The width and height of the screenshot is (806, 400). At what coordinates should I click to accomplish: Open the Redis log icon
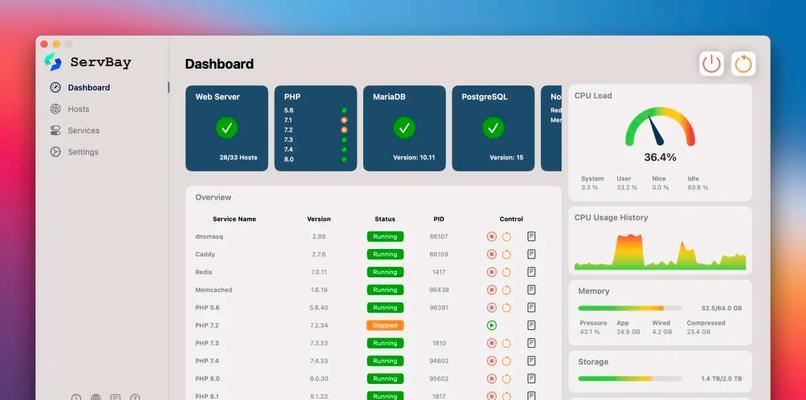tap(532, 272)
